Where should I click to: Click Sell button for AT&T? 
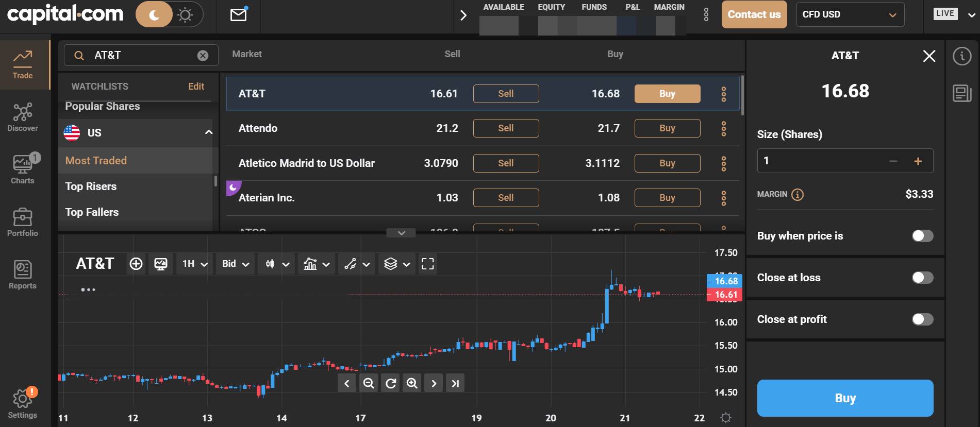pos(506,94)
